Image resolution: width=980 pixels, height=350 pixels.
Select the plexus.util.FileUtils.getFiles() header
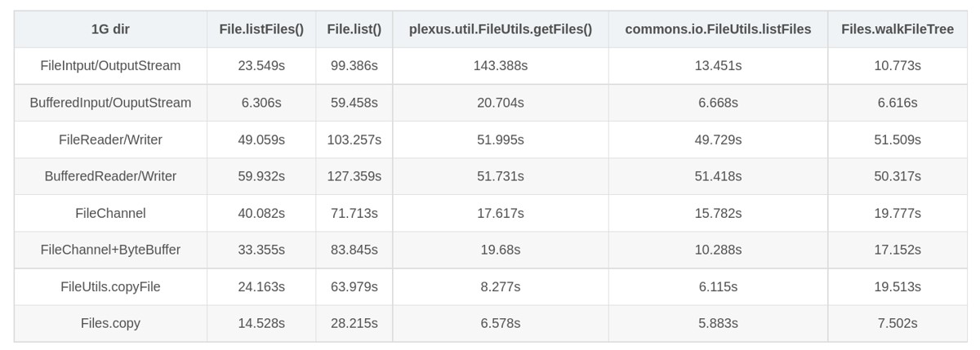click(x=501, y=29)
